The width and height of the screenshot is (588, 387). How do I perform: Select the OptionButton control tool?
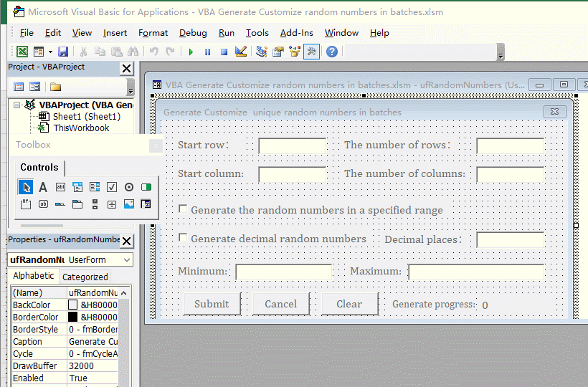(129, 187)
